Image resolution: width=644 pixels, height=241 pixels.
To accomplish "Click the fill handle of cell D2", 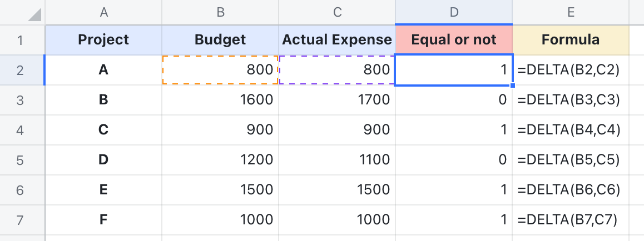I will point(512,86).
